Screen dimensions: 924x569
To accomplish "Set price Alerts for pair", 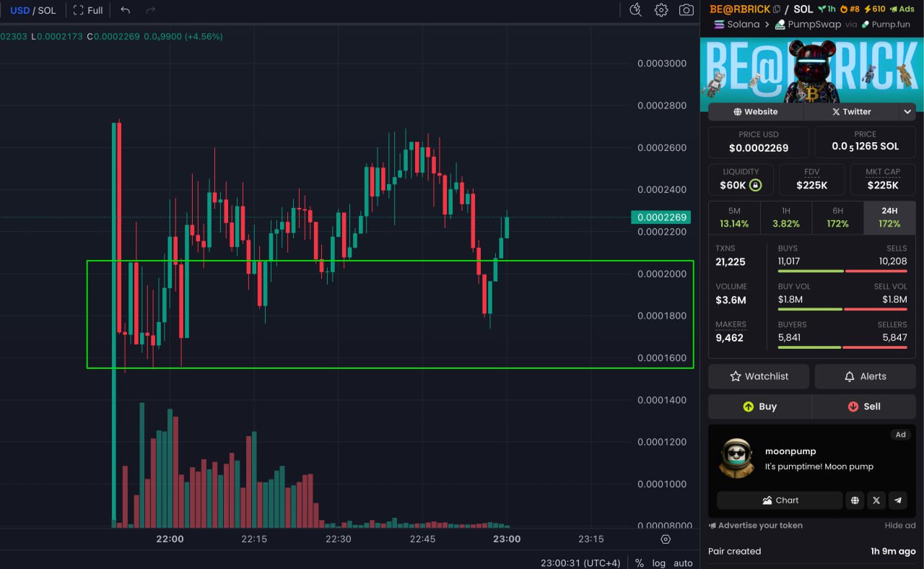I will (x=865, y=376).
